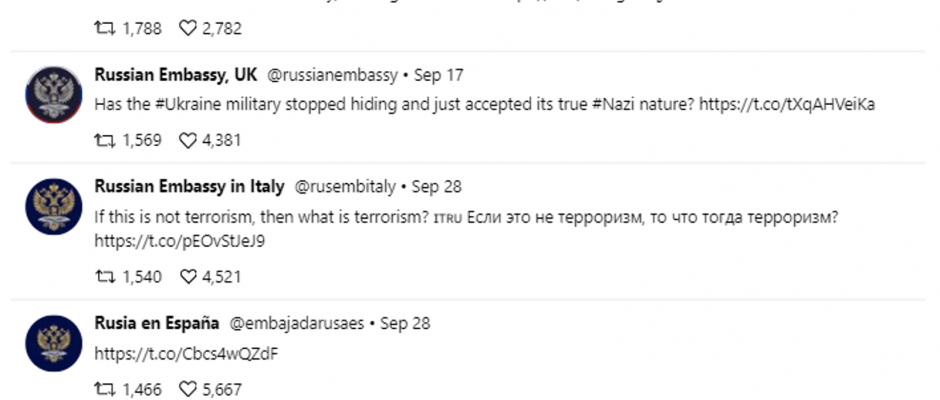Click retweet icon on Russian Embassy UK tweet

click(105, 140)
